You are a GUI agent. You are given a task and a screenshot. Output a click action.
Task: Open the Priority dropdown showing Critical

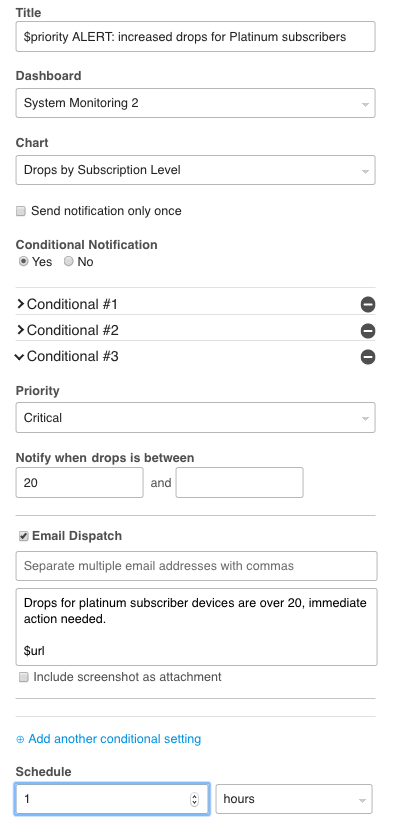point(195,418)
